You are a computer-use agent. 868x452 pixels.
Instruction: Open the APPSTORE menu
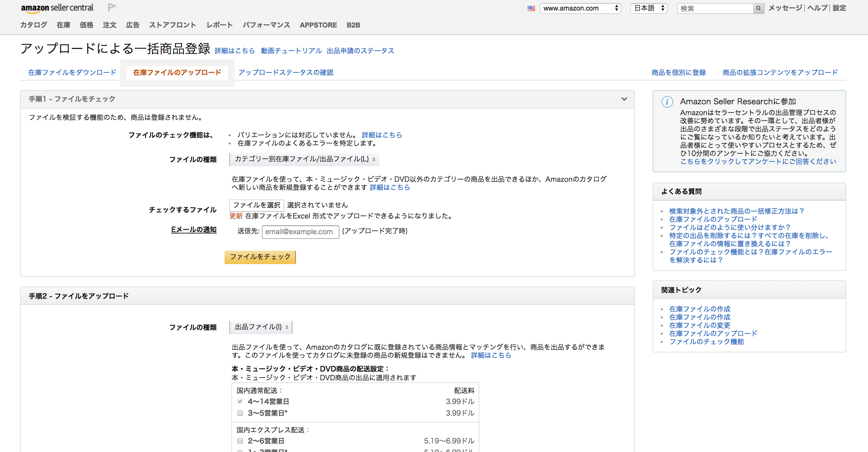click(318, 25)
